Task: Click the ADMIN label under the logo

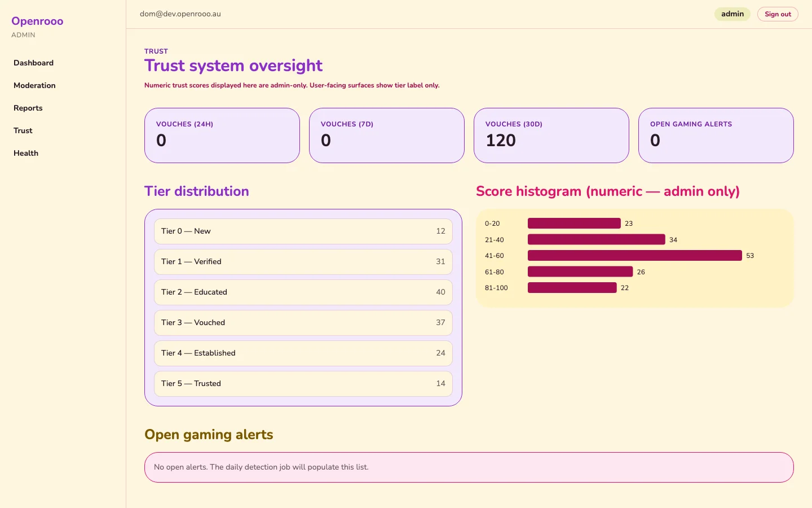Action: click(x=23, y=35)
